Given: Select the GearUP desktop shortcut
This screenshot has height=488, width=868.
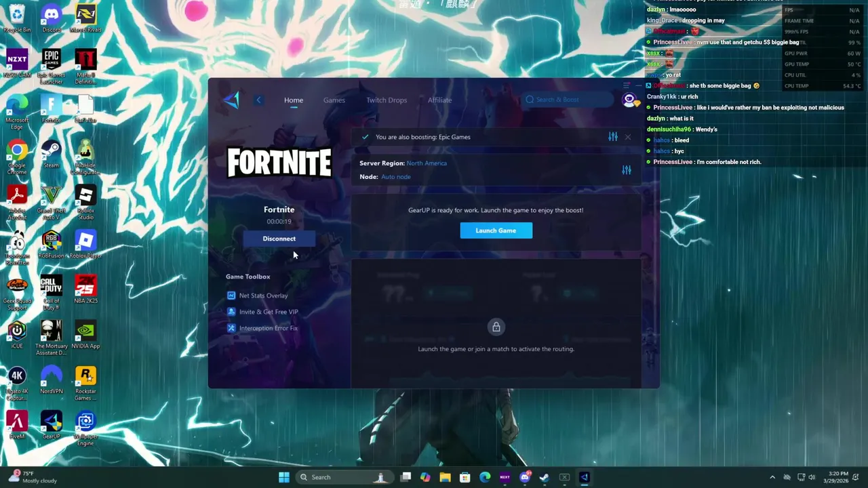Looking at the screenshot, I should (51, 426).
